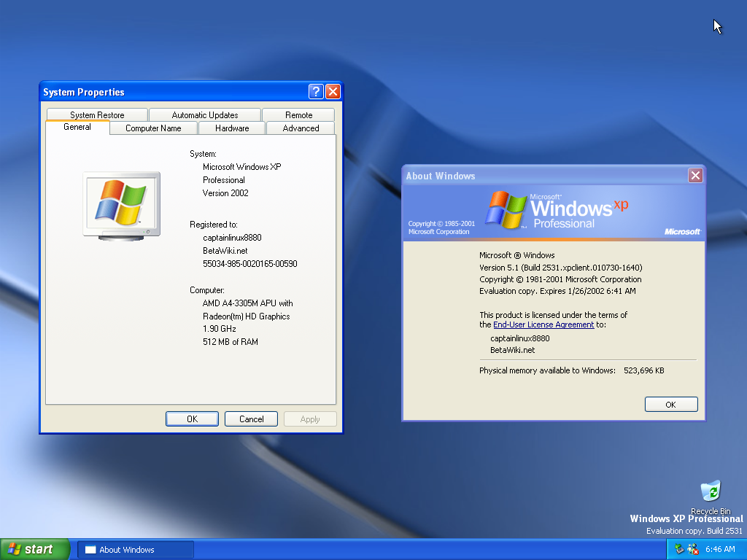Go to the Advanced tab
This screenshot has height=560, width=747.
coord(301,128)
